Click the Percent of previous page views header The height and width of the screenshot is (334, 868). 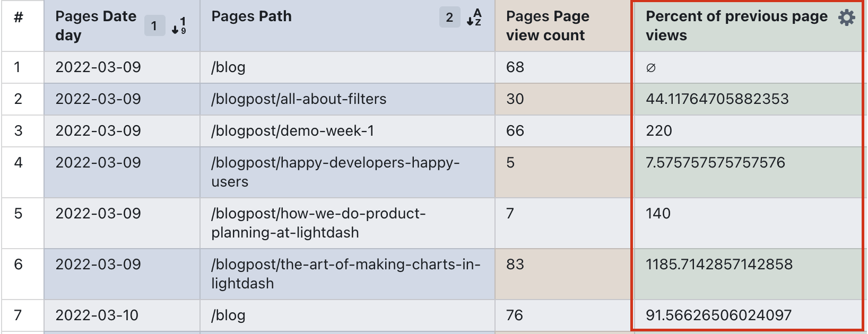(x=736, y=25)
